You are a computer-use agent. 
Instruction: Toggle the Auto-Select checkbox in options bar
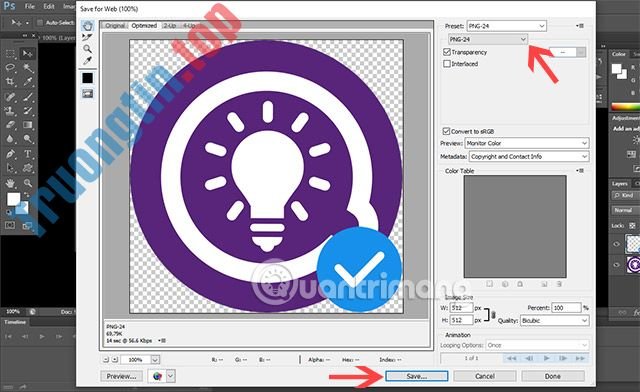pos(40,22)
